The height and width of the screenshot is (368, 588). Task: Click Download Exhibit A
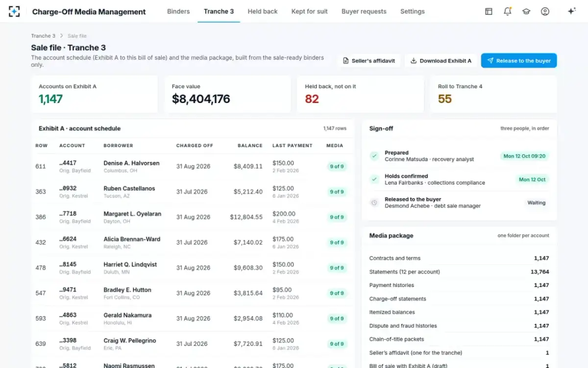(441, 61)
